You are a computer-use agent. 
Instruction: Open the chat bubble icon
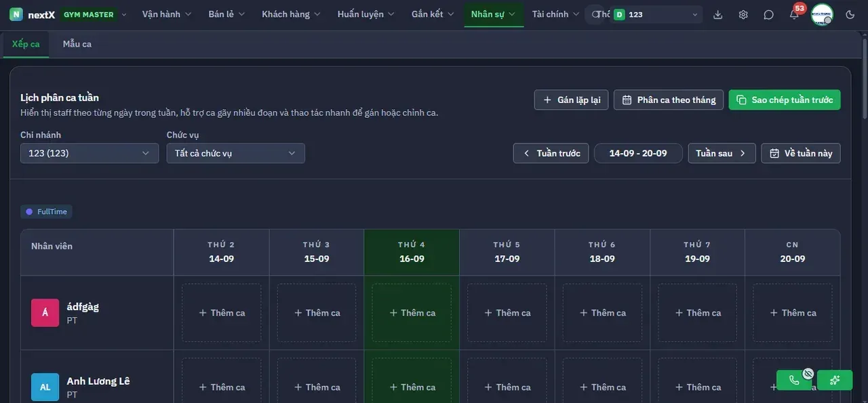[768, 14]
